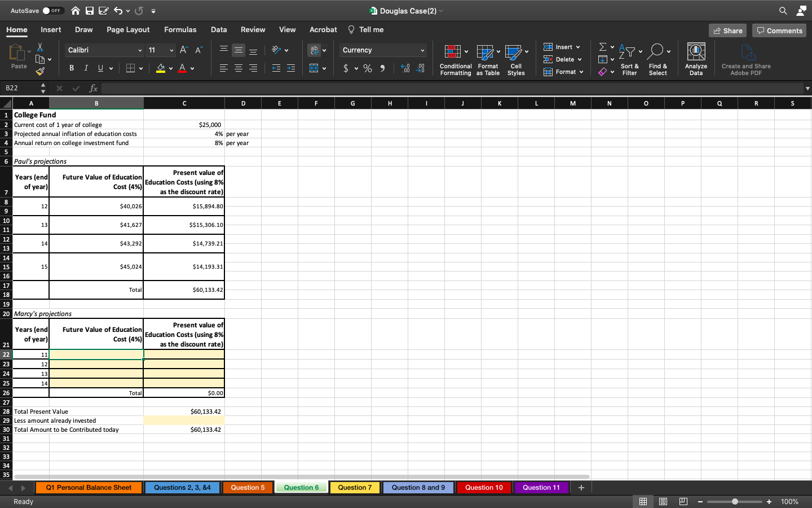Click the zoom slider handle
The width and height of the screenshot is (812, 508).
point(735,501)
